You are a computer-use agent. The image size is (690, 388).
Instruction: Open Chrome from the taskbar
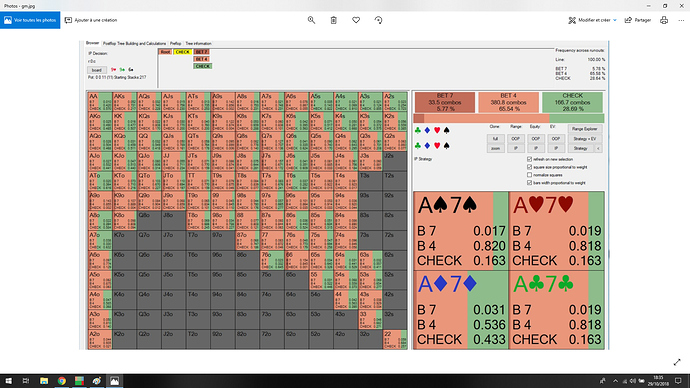(62, 381)
